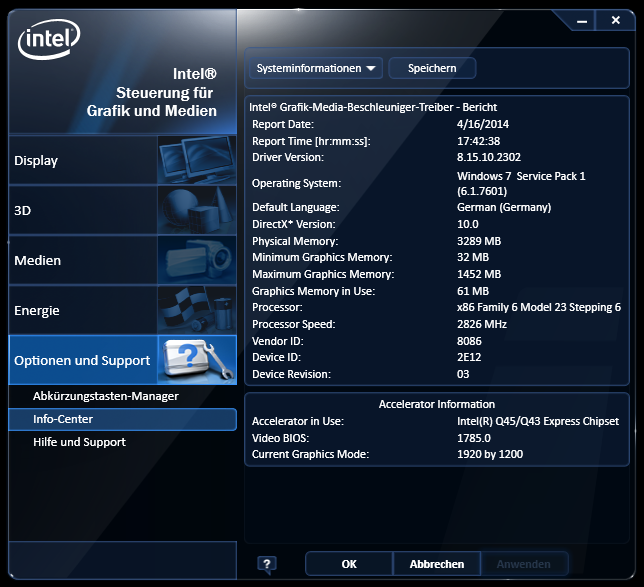This screenshot has width=644, height=587.
Task: Click the Graphics Memory in Use value 61 MB
Action: pyautogui.click(x=473, y=291)
